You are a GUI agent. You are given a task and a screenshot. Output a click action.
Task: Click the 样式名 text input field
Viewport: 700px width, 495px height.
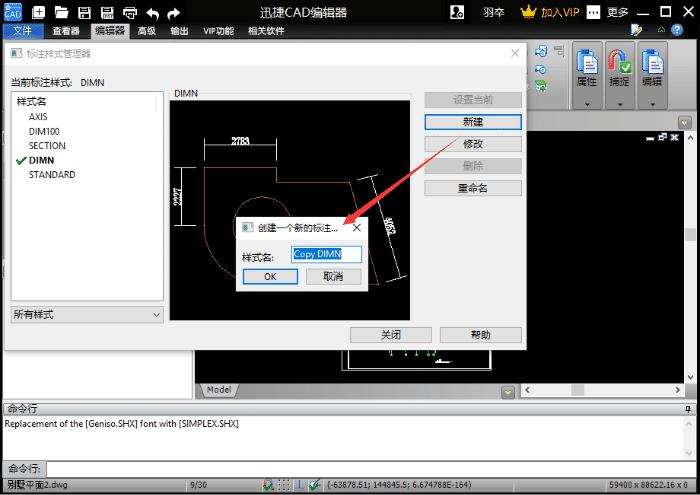click(x=326, y=254)
